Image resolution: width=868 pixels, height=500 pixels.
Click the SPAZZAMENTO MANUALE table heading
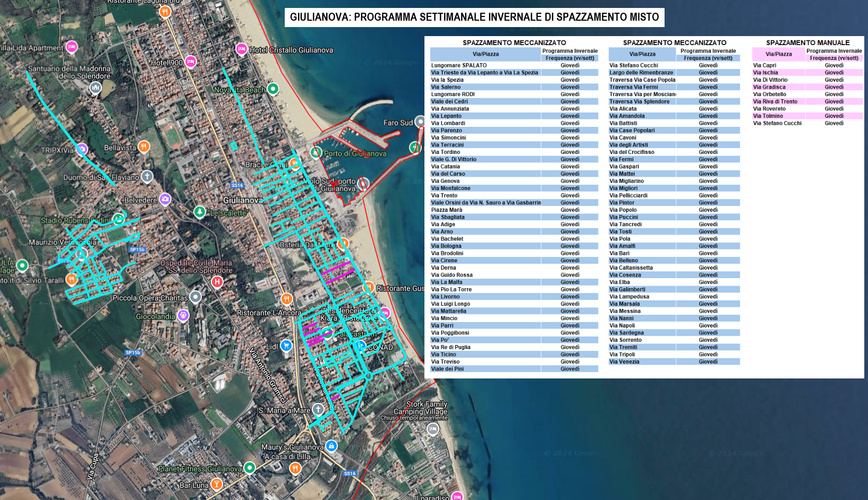click(807, 42)
